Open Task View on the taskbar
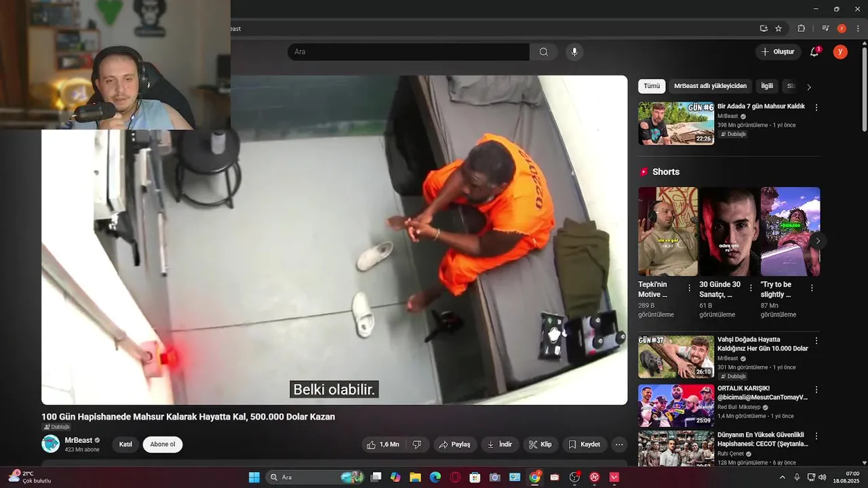Image resolution: width=868 pixels, height=488 pixels. tap(376, 477)
